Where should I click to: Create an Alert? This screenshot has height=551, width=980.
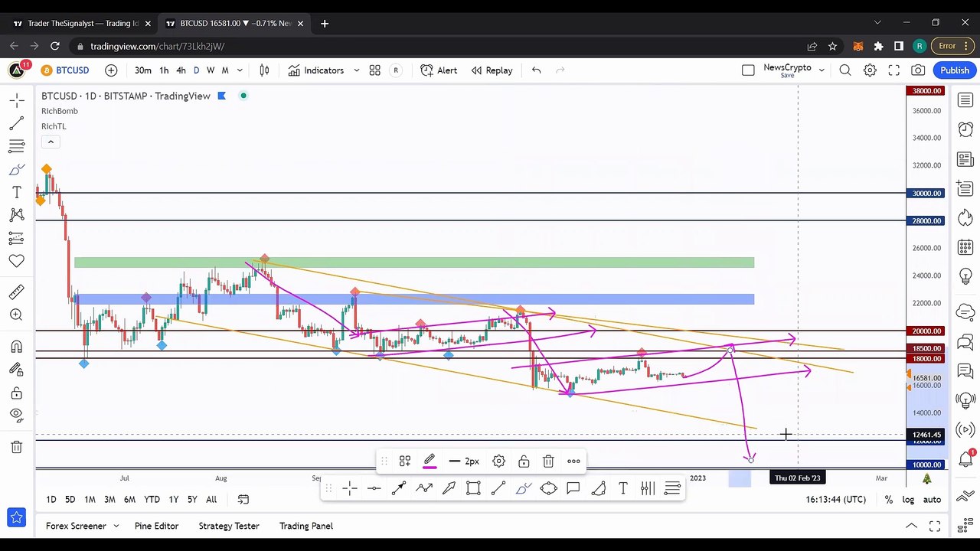[439, 70]
